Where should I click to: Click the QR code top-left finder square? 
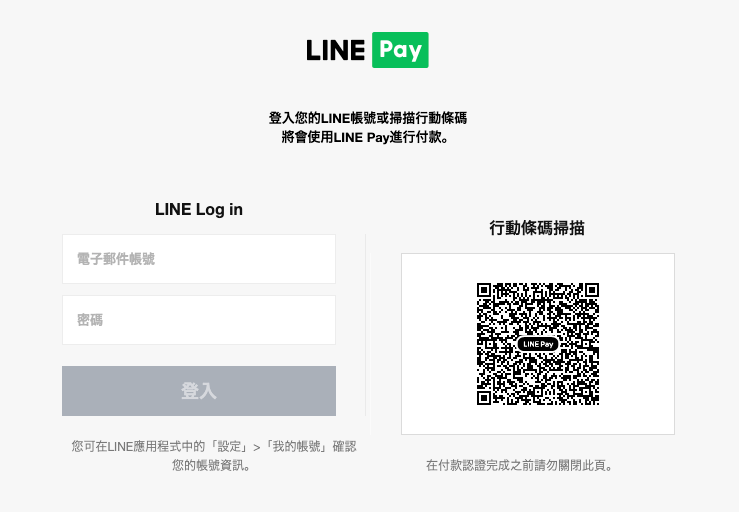tap(484, 290)
